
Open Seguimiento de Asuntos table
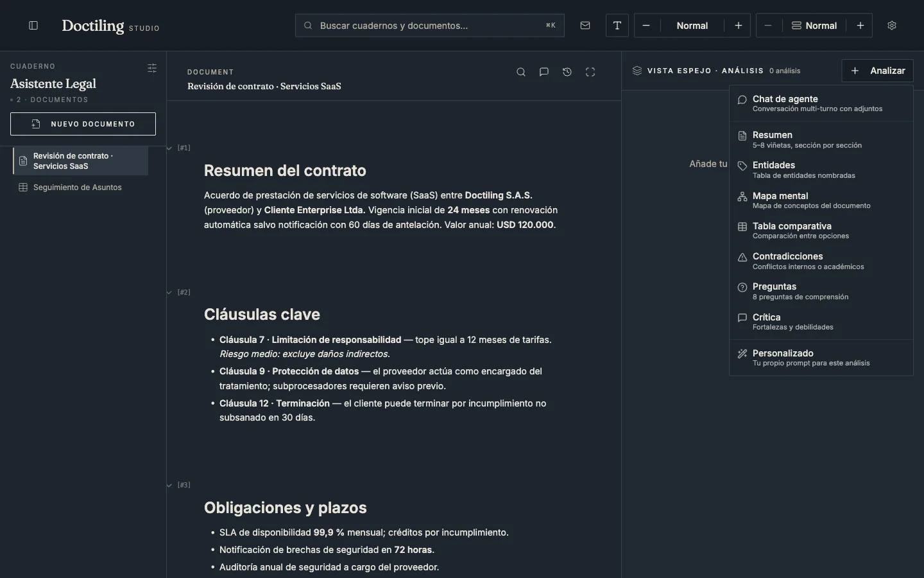click(81, 188)
